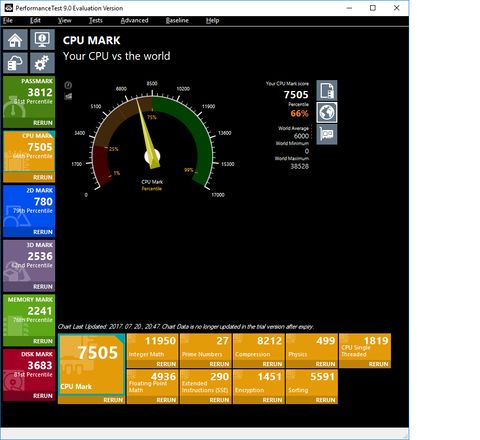The height and width of the screenshot is (440, 480).
Task: Open the Edit menu
Action: [x=35, y=20]
